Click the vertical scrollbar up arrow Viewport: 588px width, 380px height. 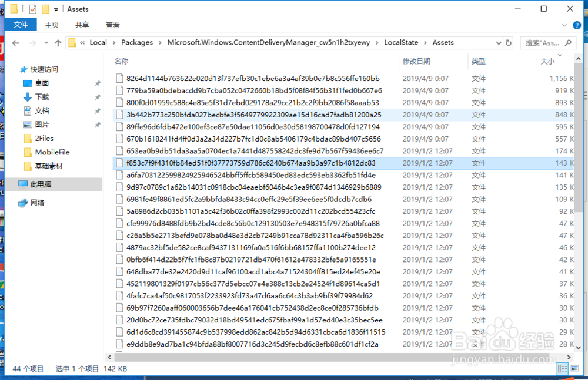click(x=578, y=59)
